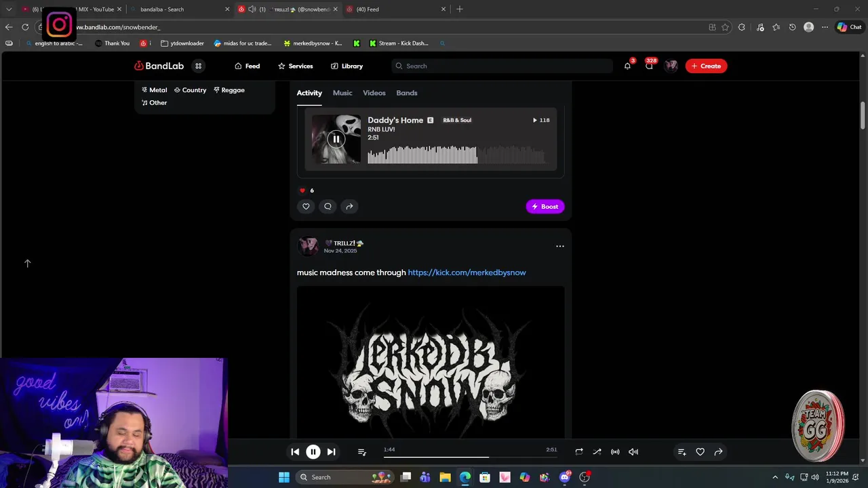This screenshot has width=868, height=488.
Task: Open the kick.com/merkedbysnow link
Action: [467, 272]
